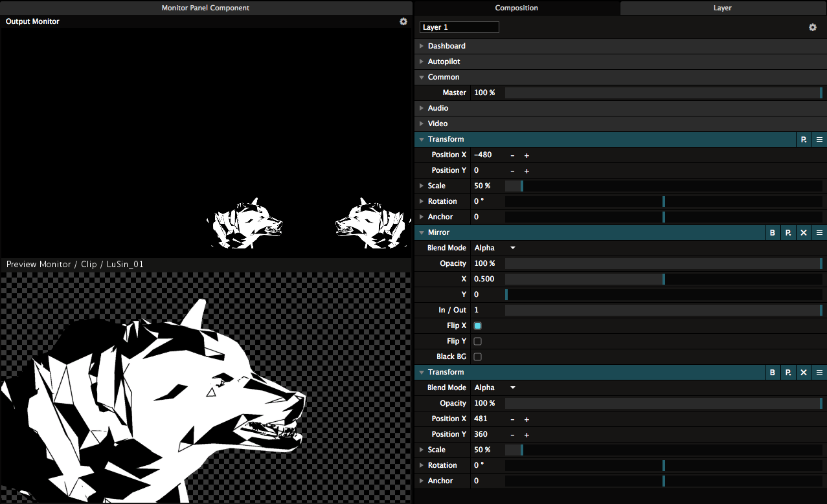This screenshot has width=827, height=504.
Task: Expand Anchor parameter in Transform below Mirror
Action: pyautogui.click(x=422, y=481)
